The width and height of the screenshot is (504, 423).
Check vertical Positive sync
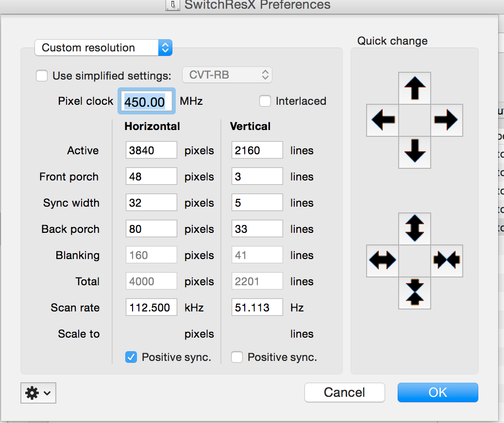[x=237, y=357]
